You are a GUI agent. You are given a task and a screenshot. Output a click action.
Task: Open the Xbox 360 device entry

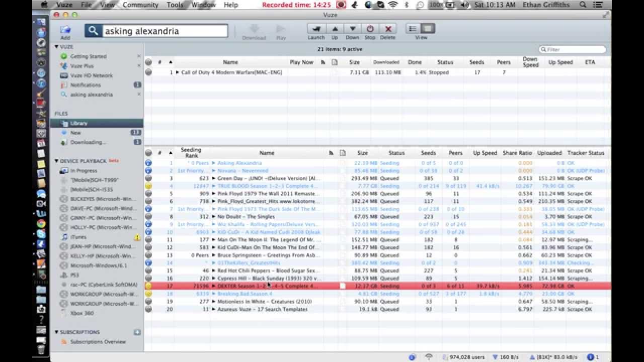pyautogui.click(x=82, y=313)
